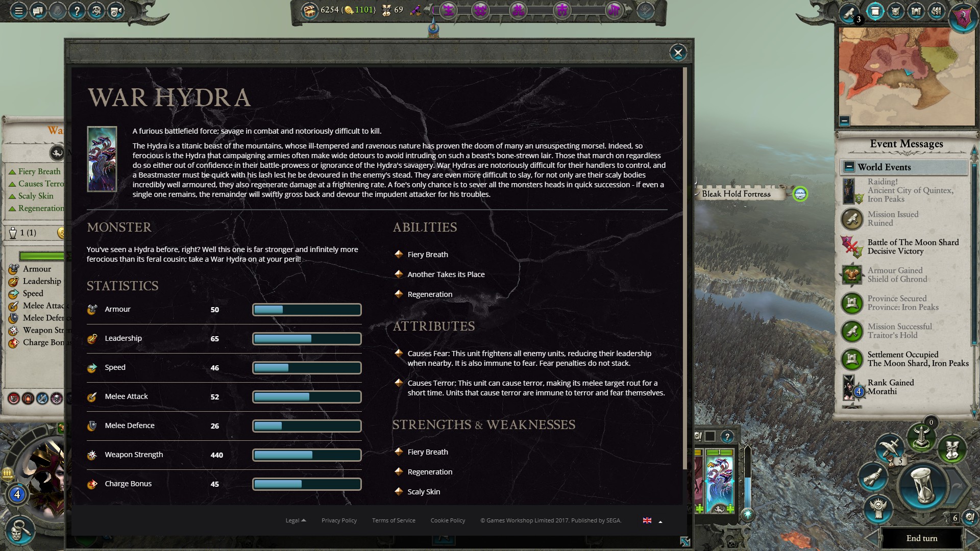980x551 pixels.
Task: Toggle the notification settings gear icon
Action: [970, 518]
